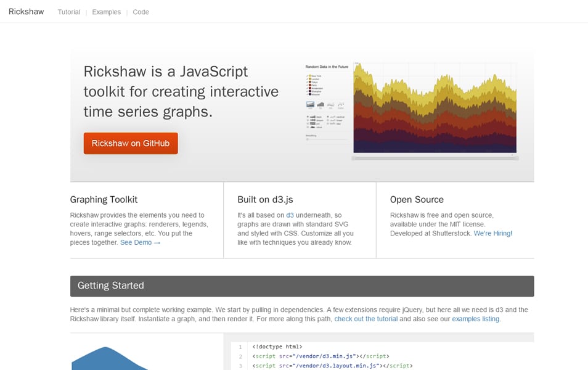Open the Tutorial navigation item
This screenshot has width=588, height=370.
pos(68,12)
